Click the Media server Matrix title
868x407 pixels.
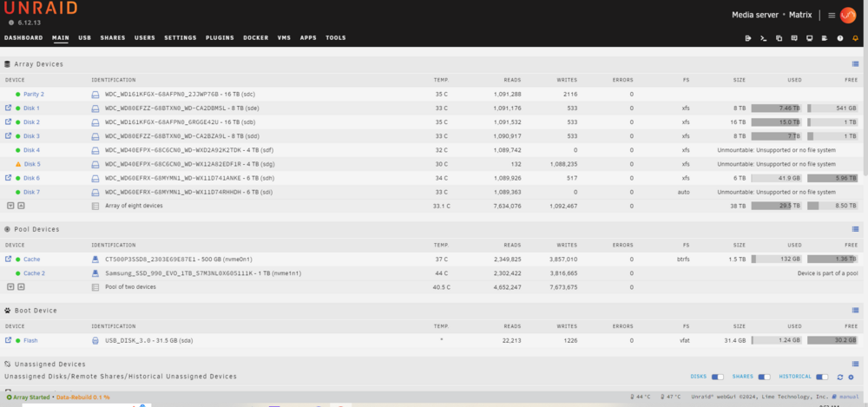pos(773,15)
